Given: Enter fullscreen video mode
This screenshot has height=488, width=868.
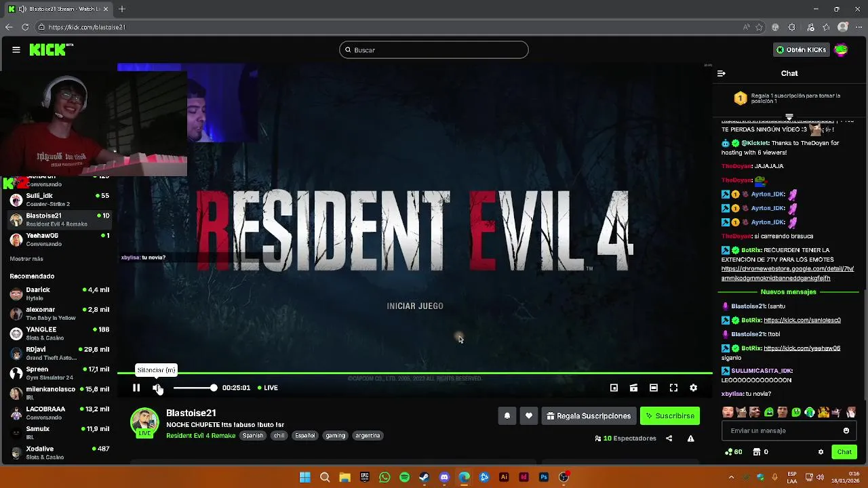Looking at the screenshot, I should [673, 388].
